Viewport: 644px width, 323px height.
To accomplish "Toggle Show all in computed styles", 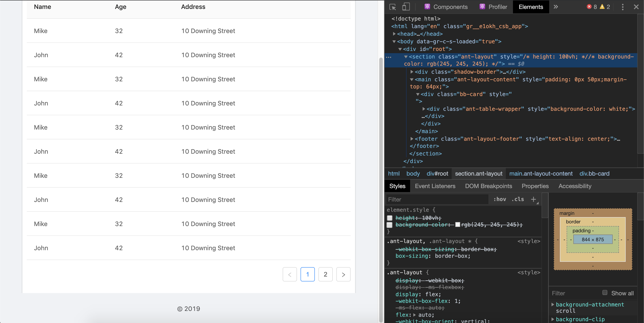I will click(x=605, y=293).
